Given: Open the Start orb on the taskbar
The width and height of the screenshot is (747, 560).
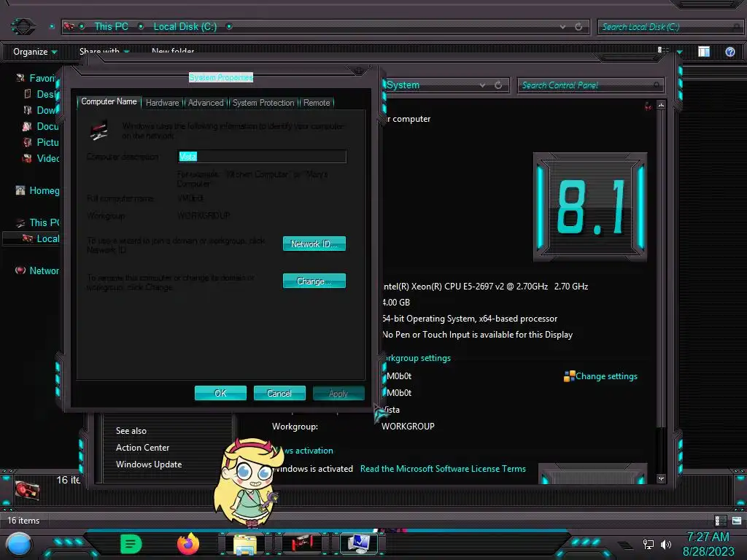Looking at the screenshot, I should tap(19, 544).
